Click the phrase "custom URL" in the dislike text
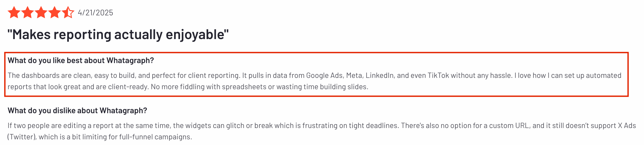This screenshot has width=644, height=145. (x=509, y=126)
